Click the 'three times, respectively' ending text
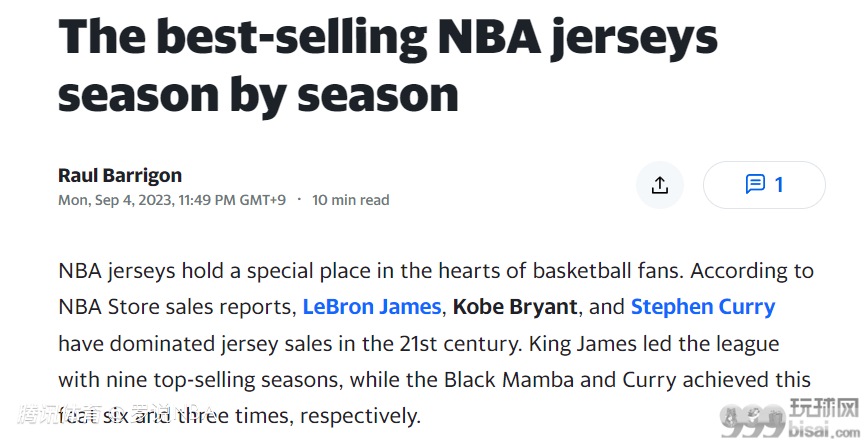Image resolution: width=861 pixels, height=439 pixels. 298,416
